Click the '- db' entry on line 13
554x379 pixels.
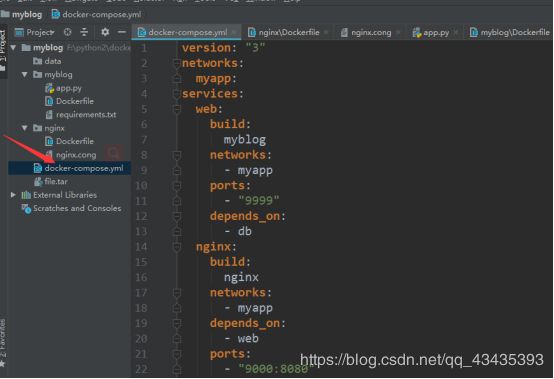[x=238, y=231]
